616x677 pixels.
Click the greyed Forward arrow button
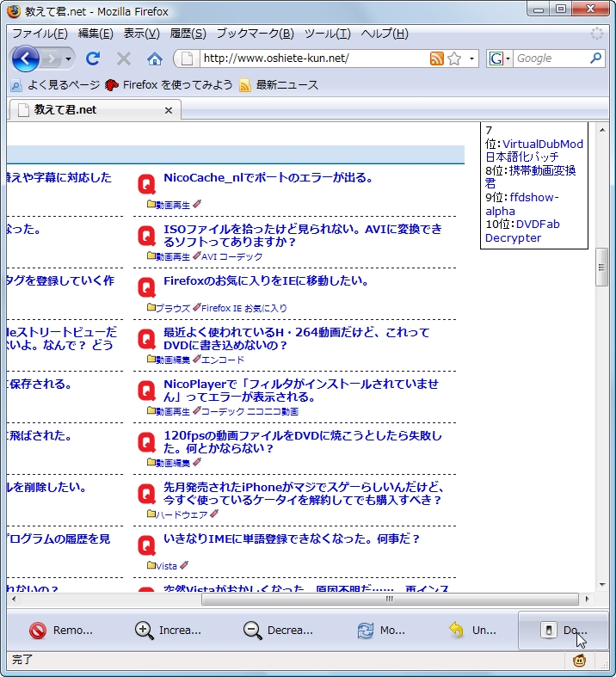point(52,58)
